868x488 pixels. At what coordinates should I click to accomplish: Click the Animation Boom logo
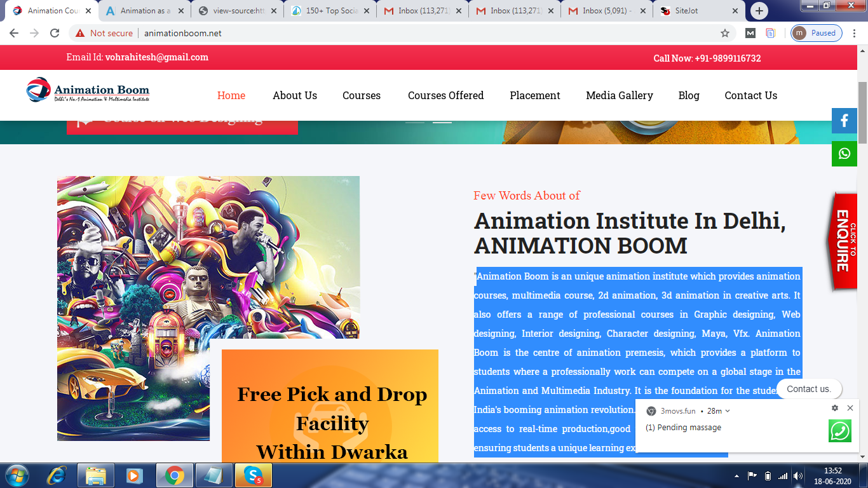tap(88, 90)
